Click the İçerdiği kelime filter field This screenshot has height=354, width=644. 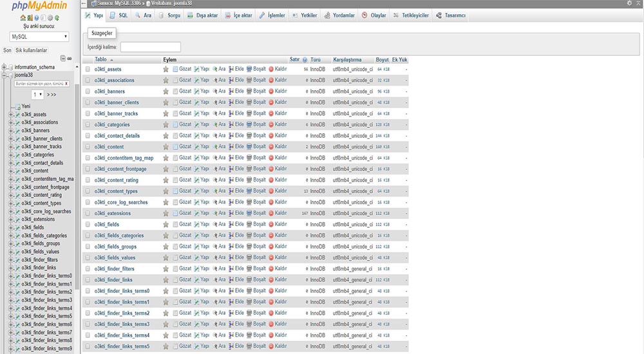[150, 47]
